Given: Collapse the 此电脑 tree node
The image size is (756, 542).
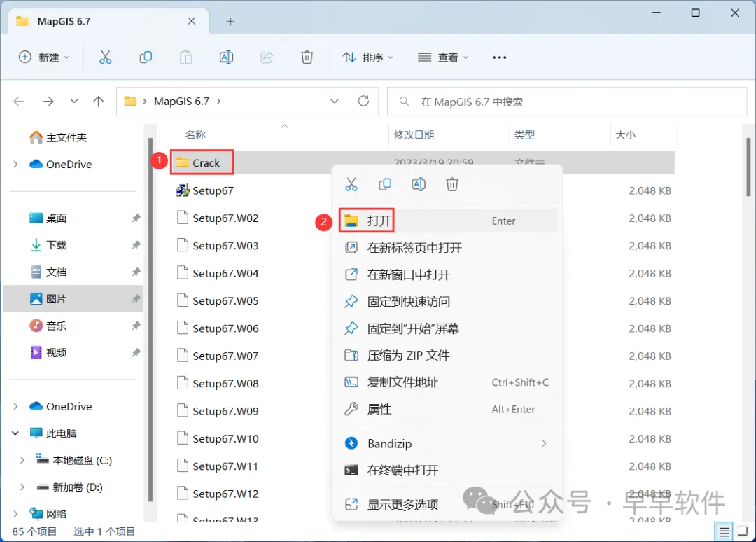Looking at the screenshot, I should [15, 433].
